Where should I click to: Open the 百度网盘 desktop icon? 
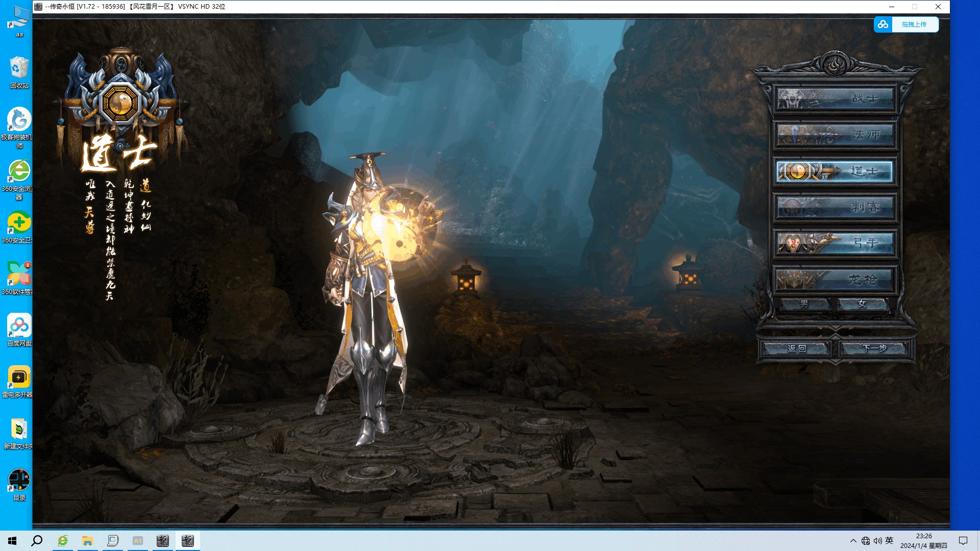[x=19, y=330]
